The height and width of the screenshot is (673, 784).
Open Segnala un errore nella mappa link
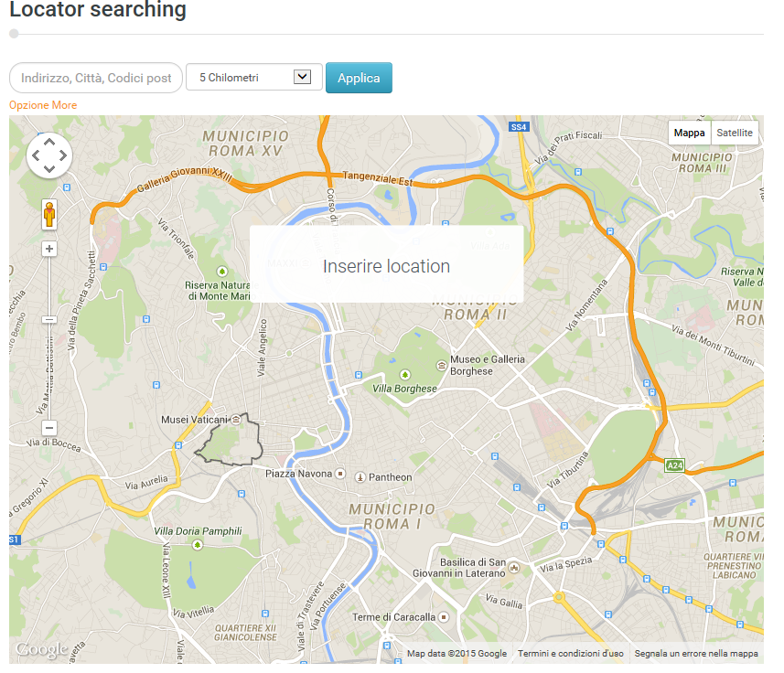pos(696,654)
